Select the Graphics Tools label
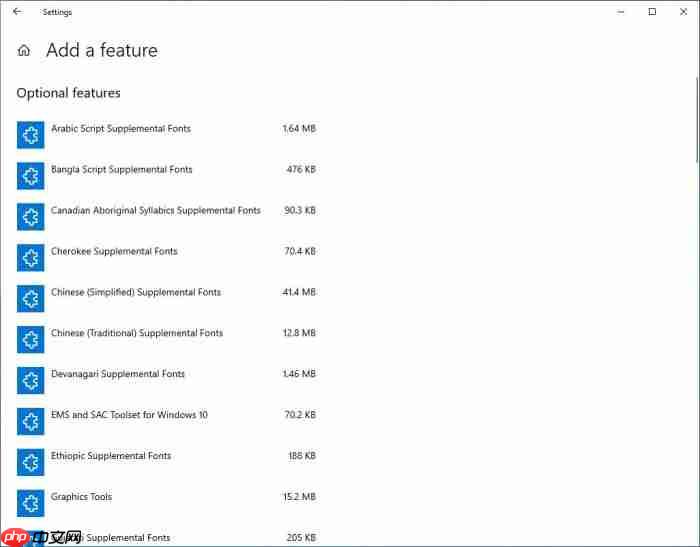This screenshot has width=700, height=547. [x=81, y=497]
